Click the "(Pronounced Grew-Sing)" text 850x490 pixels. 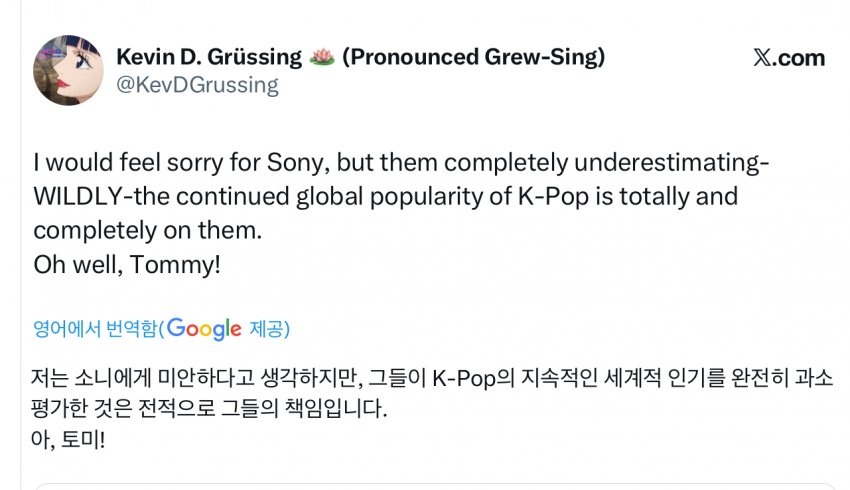pyautogui.click(x=473, y=57)
